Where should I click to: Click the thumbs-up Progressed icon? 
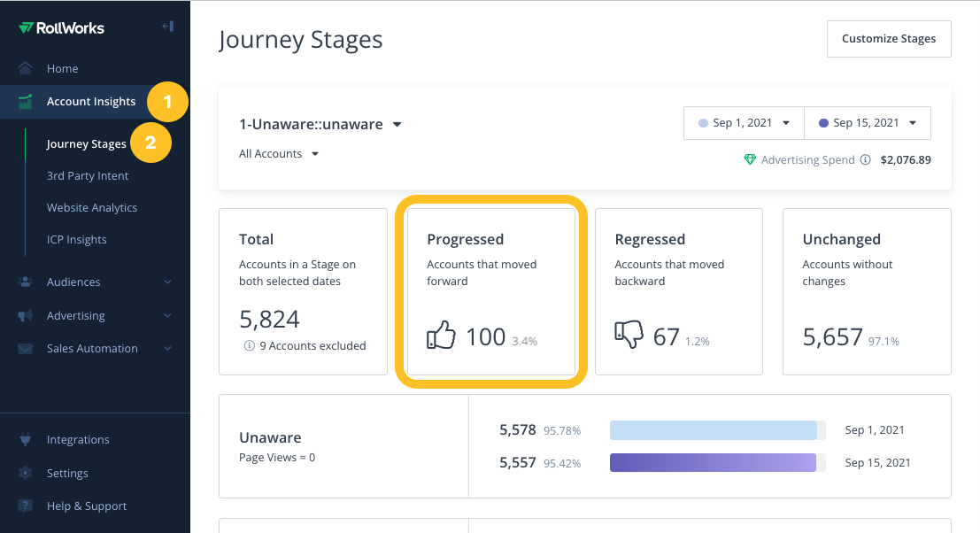click(x=441, y=335)
